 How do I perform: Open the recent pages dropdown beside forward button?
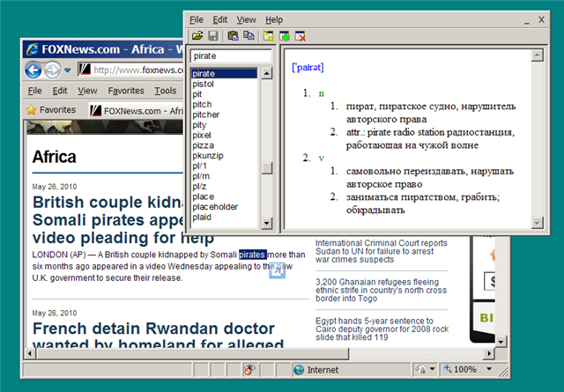(67, 70)
